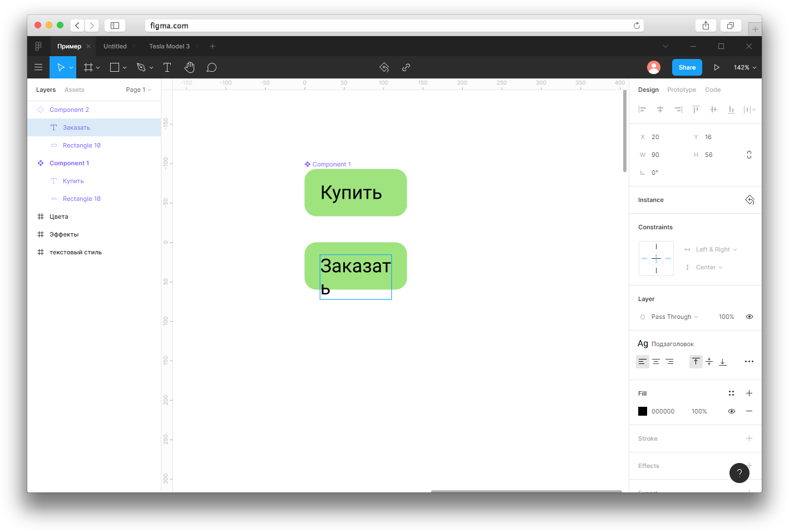
Task: Toggle layer visibility eye icon
Action: tap(749, 317)
